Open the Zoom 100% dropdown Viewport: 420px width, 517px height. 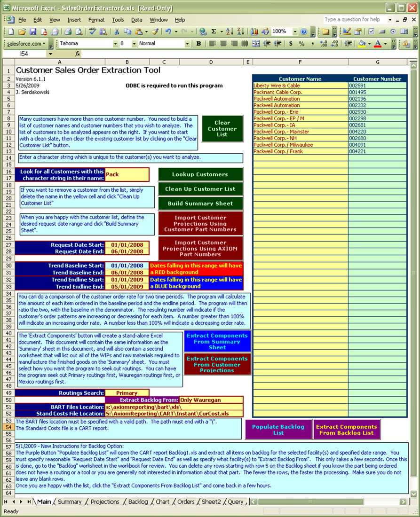point(295,31)
